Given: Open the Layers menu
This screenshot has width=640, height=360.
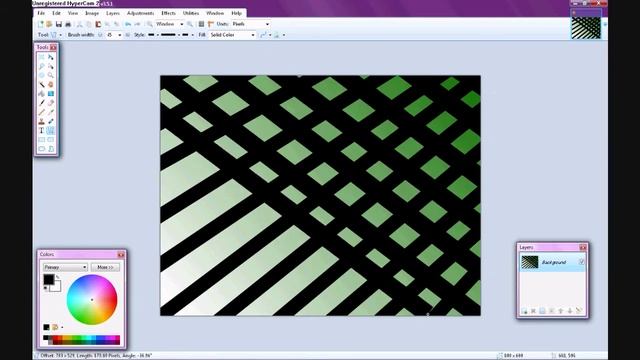Looking at the screenshot, I should (113, 13).
